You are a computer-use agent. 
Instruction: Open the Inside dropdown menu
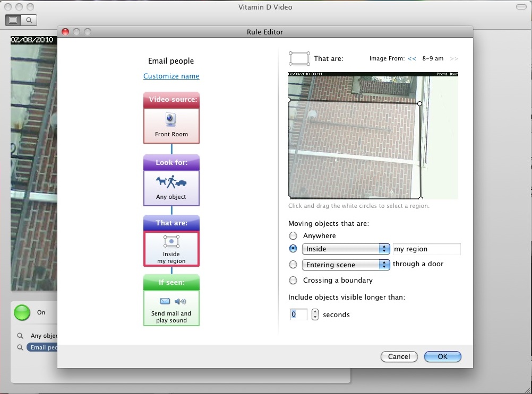tap(346, 249)
